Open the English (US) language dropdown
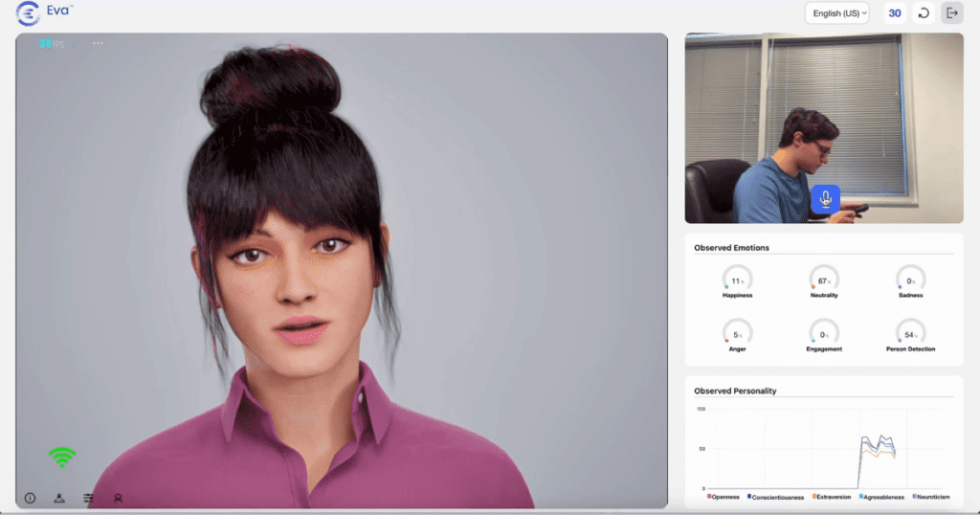 pyautogui.click(x=836, y=13)
